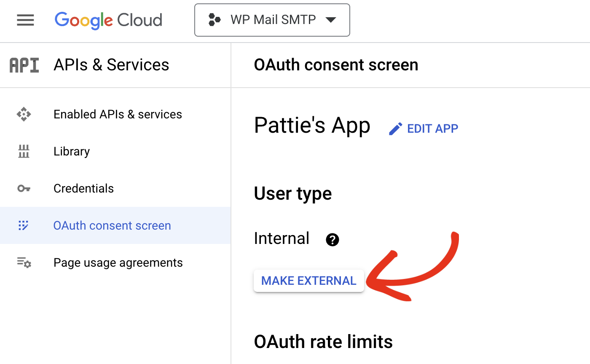Click the Library grid icon
Screen dimensions: 590x364
(24, 151)
